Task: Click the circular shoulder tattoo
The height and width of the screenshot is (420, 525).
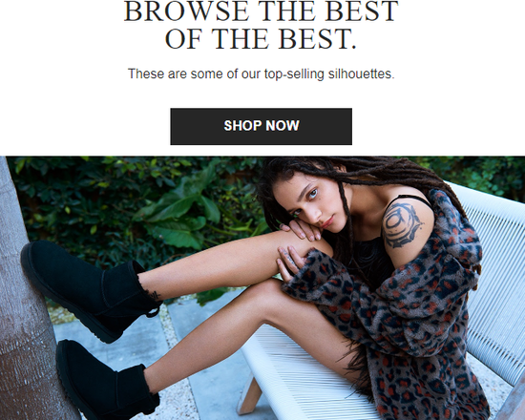Action: click(400, 223)
